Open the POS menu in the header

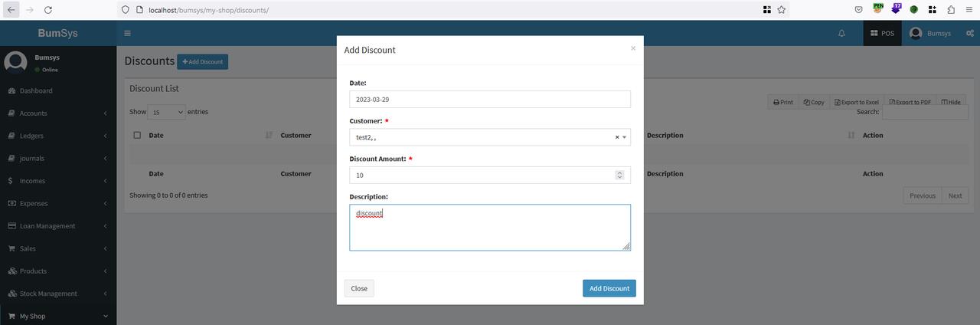pos(882,34)
